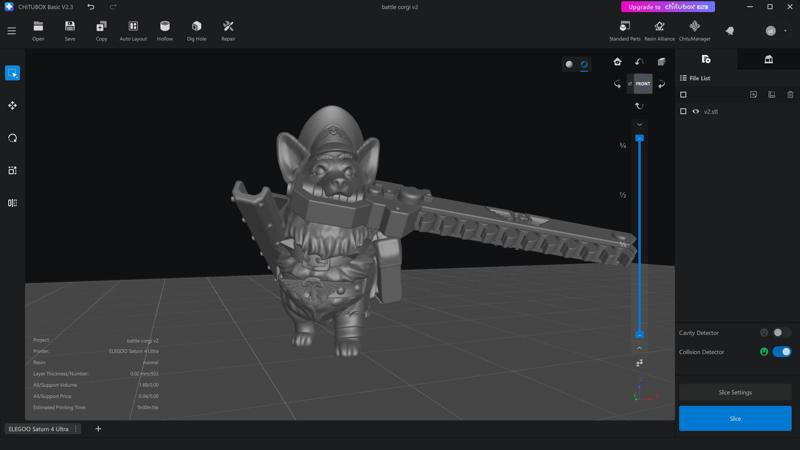Toggle the Collision Detector switch
Screen dimensions: 800x450
tap(781, 352)
